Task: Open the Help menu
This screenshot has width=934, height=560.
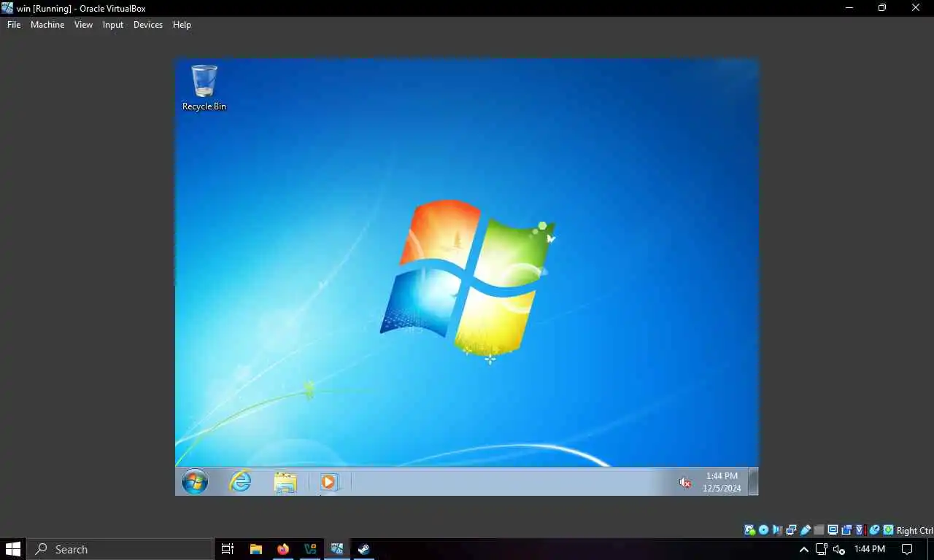Action: pyautogui.click(x=182, y=25)
